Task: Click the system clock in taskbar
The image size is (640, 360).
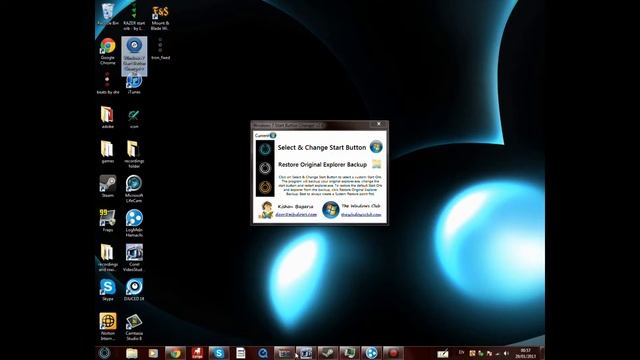Action: coord(525,353)
